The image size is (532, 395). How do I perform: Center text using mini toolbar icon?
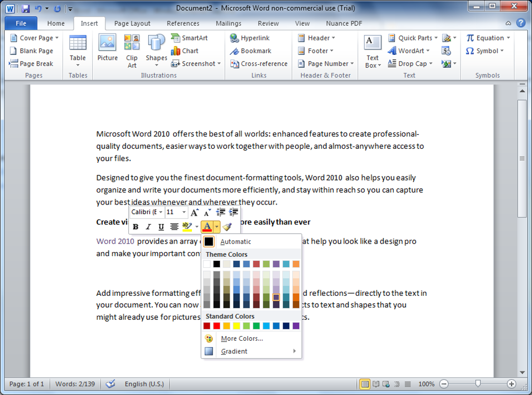tap(174, 226)
